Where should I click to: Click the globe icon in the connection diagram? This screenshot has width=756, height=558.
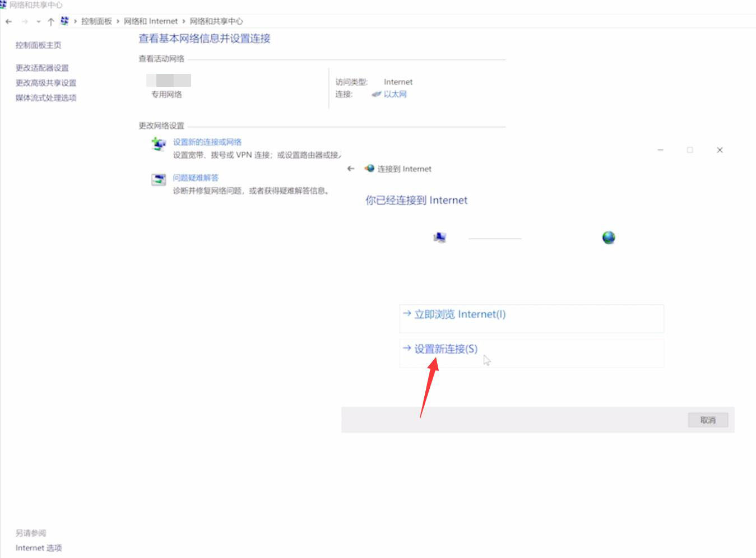609,238
